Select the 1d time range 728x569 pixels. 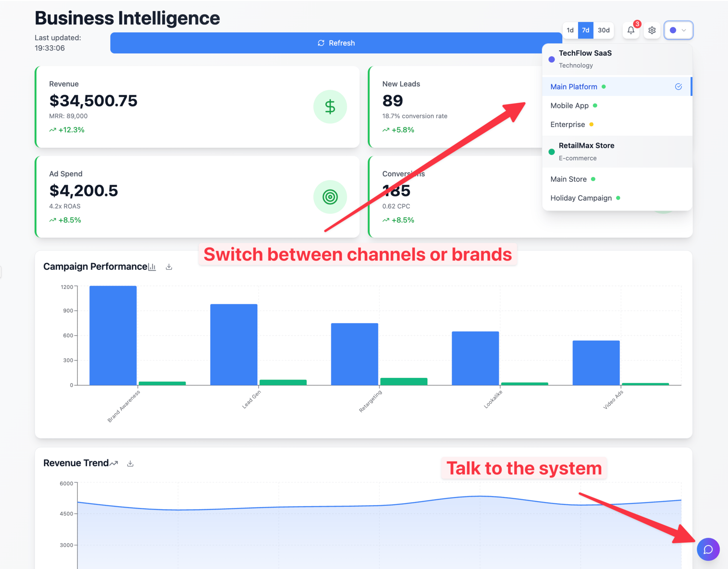(x=570, y=30)
